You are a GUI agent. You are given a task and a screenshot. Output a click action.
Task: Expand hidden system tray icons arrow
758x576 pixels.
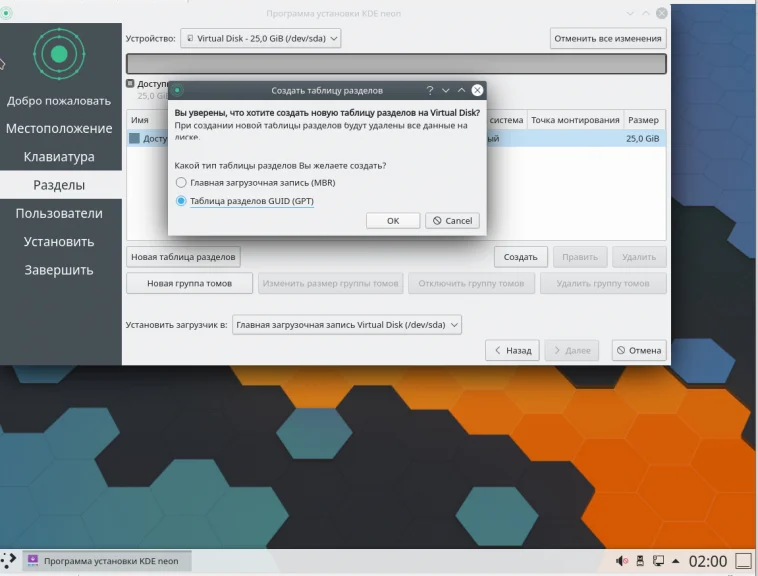click(676, 561)
